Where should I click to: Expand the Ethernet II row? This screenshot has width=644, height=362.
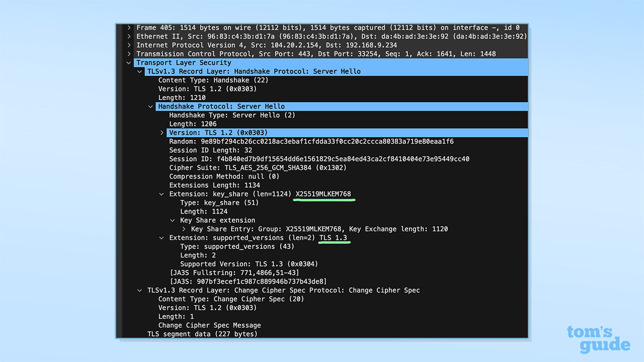click(x=129, y=37)
